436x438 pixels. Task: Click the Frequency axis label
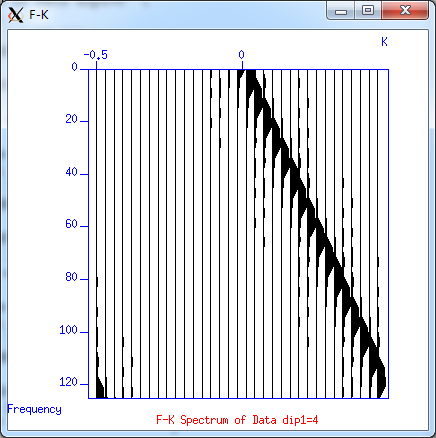click(34, 409)
